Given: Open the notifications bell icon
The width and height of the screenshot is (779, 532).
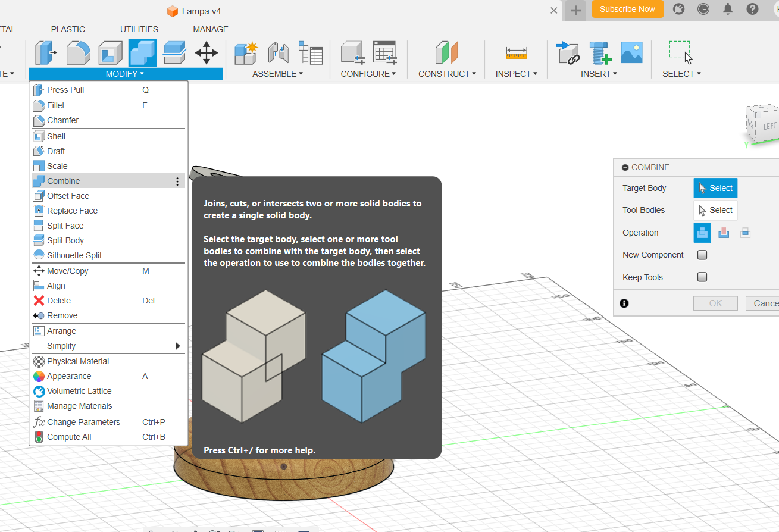Looking at the screenshot, I should pyautogui.click(x=728, y=9).
